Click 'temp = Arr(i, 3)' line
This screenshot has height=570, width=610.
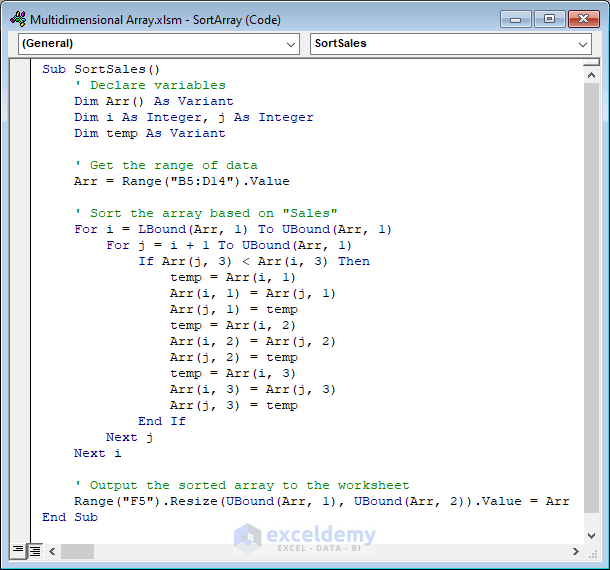tap(233, 373)
